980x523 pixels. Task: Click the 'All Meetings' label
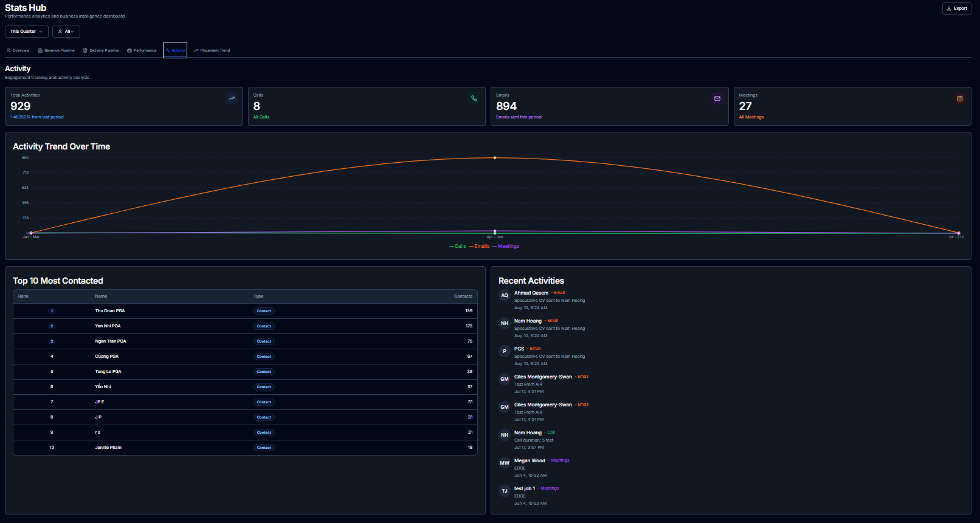pos(751,117)
